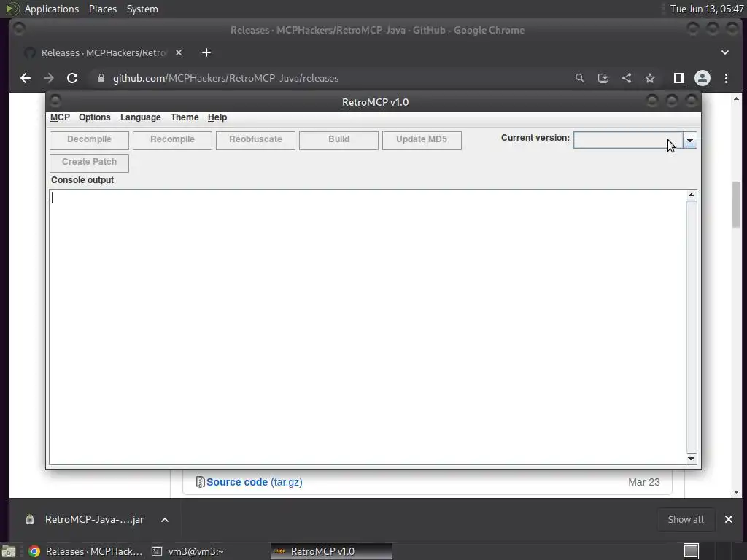Screen dimensions: 747x560
Task: Switch to Chrome Releases taskbar item
Action: (85, 551)
